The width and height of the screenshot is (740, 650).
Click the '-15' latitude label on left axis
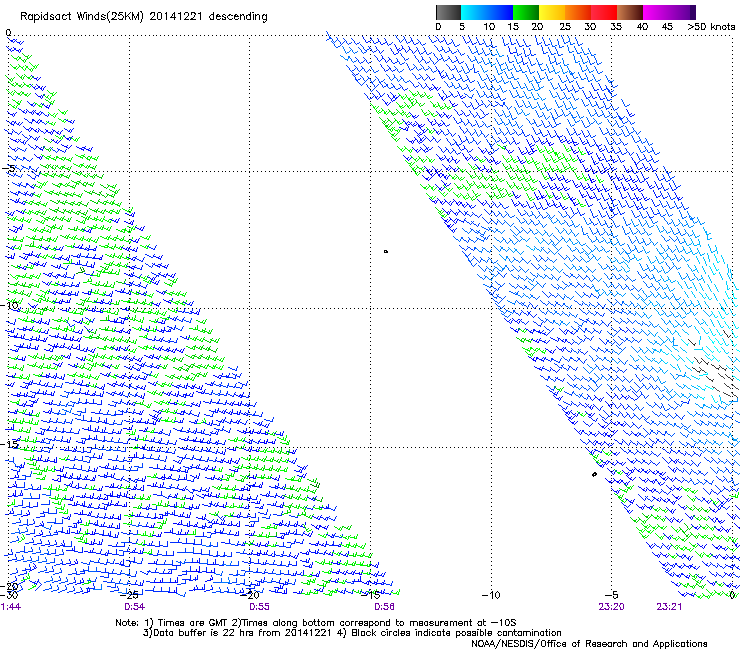pyautogui.click(x=10, y=444)
